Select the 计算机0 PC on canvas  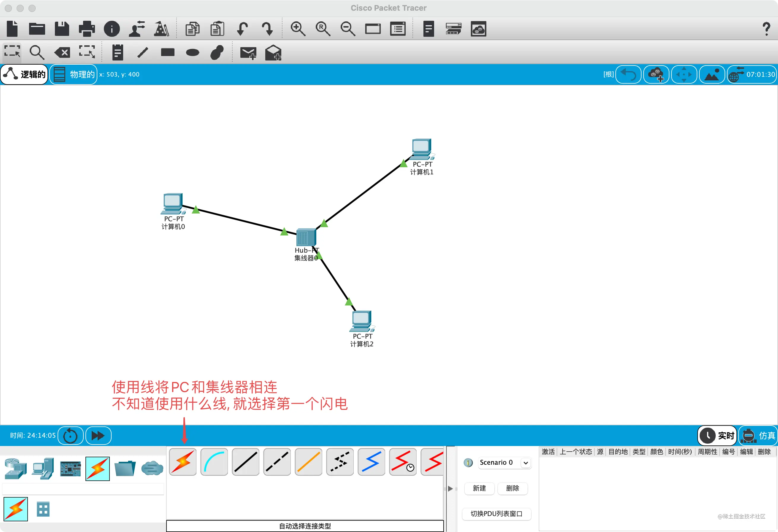[173, 203]
